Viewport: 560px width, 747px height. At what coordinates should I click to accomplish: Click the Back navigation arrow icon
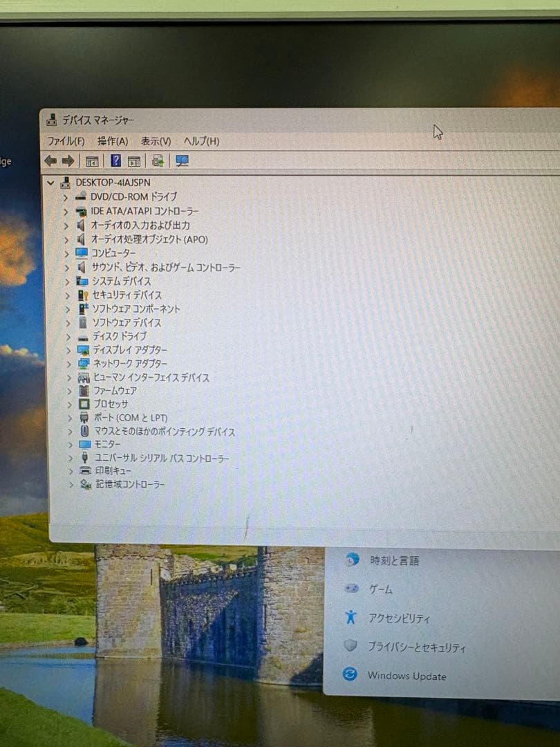click(x=52, y=160)
